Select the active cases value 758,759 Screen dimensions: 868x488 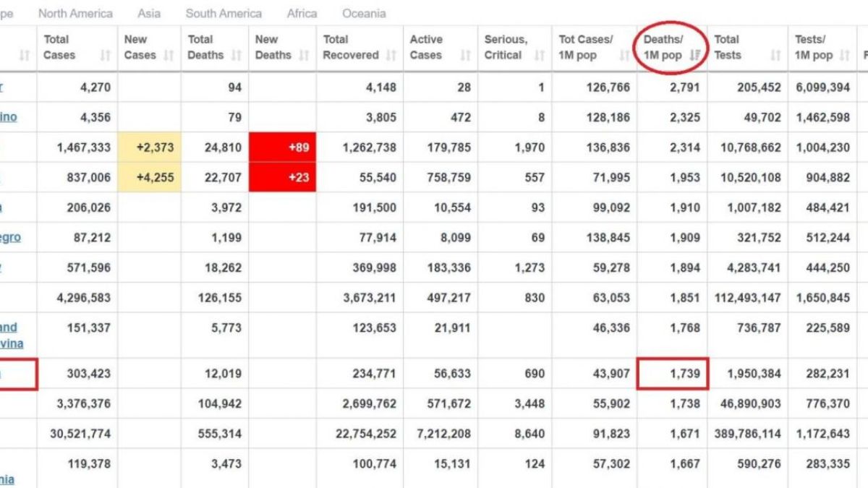[x=448, y=177]
